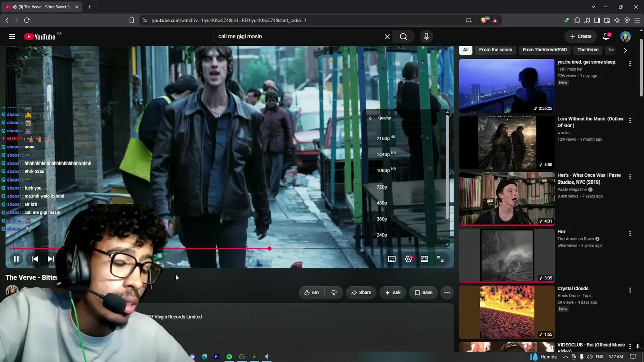Toggle the browser sidebar panel
The image size is (644, 362).
coord(597,20)
